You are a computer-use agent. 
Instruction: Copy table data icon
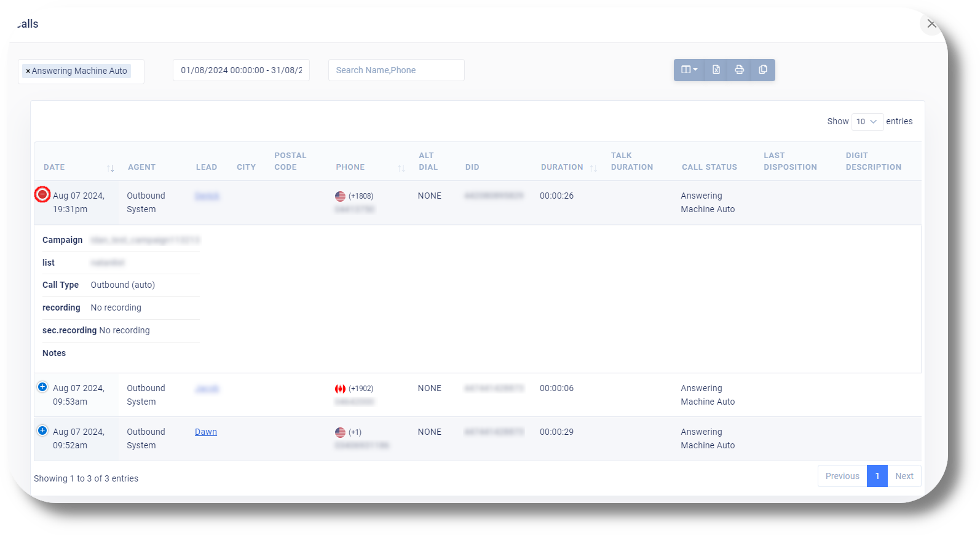(763, 70)
